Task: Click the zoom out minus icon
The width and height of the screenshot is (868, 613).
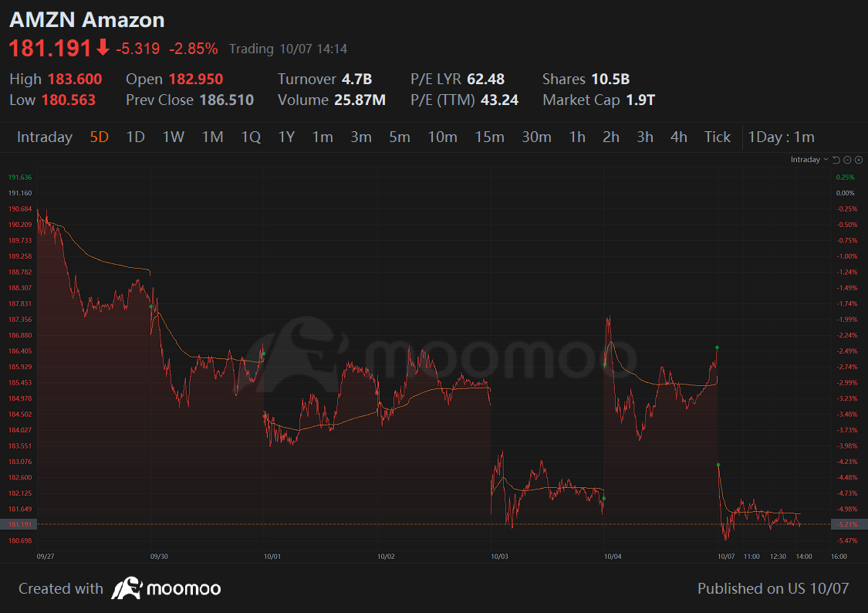Action: [847, 160]
